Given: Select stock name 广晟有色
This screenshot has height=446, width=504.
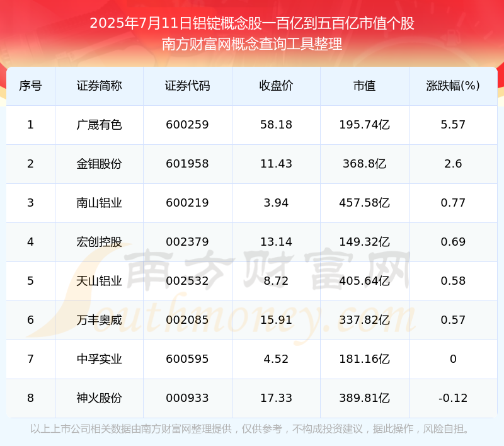Looking at the screenshot, I should (100, 125).
